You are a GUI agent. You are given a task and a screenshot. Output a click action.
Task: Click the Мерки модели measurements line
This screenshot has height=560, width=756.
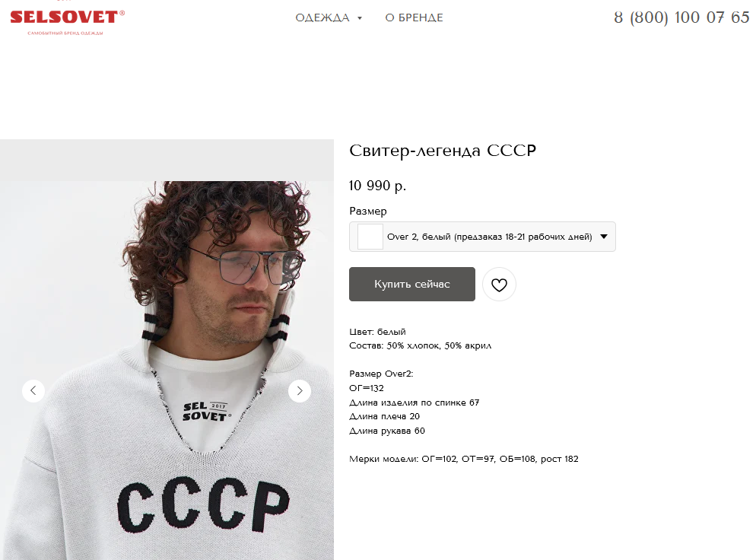point(464,460)
